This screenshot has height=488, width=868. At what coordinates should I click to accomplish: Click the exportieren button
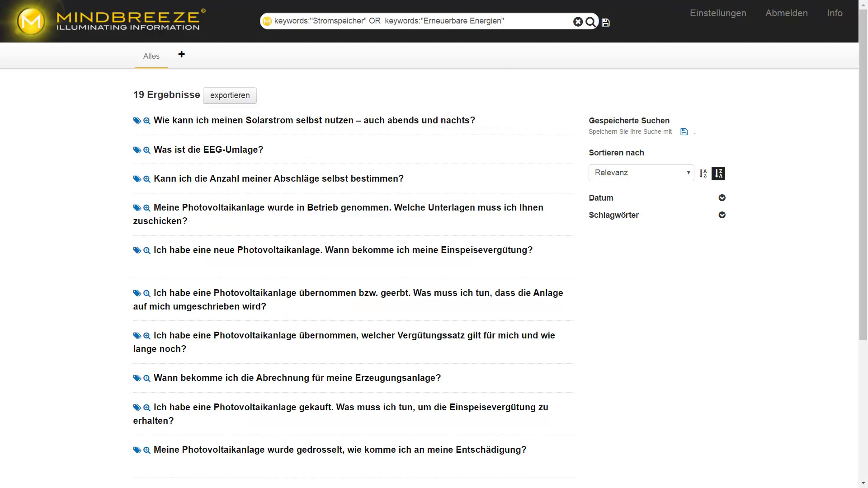pos(230,95)
